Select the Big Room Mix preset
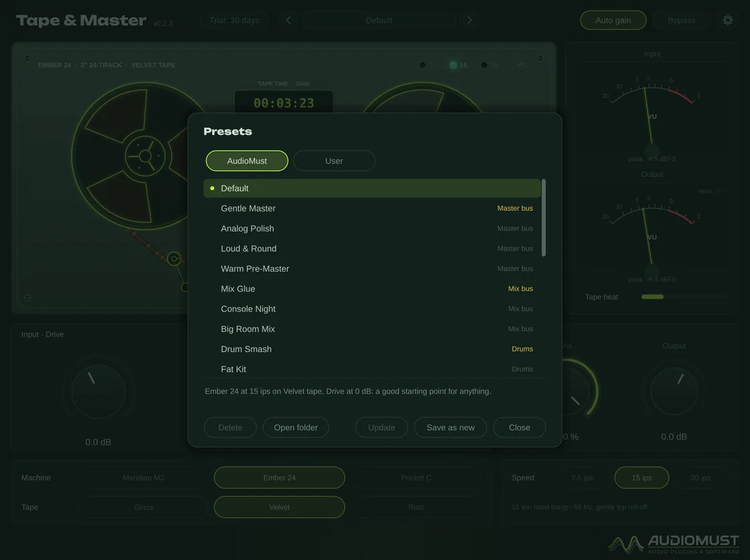Image resolution: width=750 pixels, height=560 pixels. 372,329
